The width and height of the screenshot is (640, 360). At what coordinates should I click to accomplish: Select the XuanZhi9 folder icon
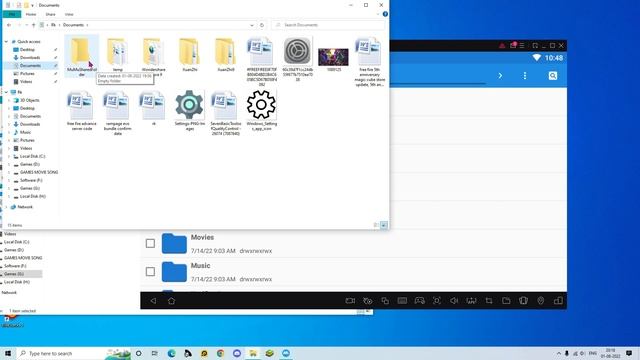pos(225,51)
